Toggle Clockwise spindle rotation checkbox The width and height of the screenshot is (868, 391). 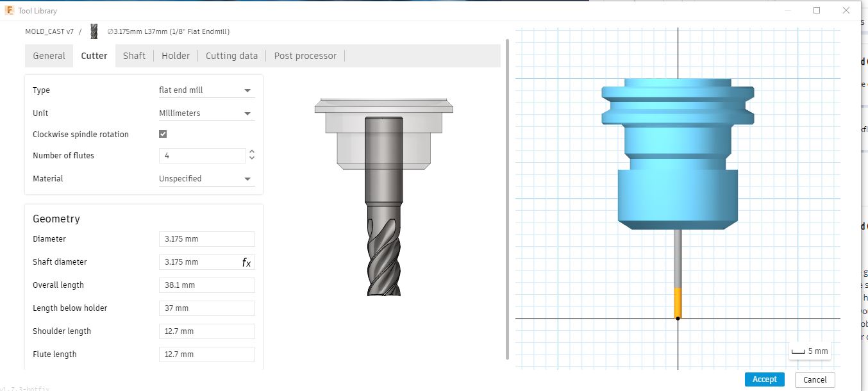coord(163,134)
